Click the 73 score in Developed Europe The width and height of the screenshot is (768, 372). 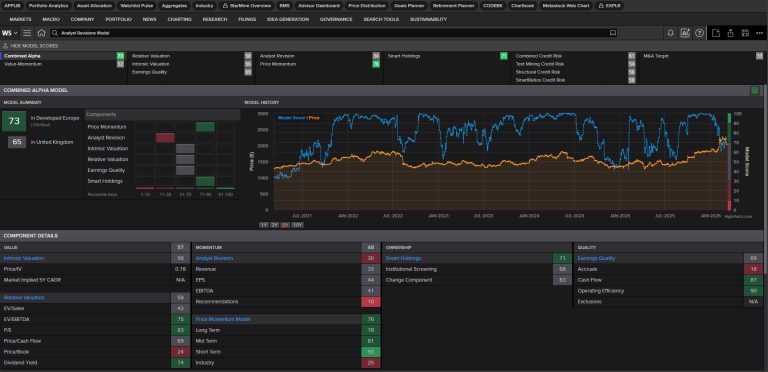14,121
